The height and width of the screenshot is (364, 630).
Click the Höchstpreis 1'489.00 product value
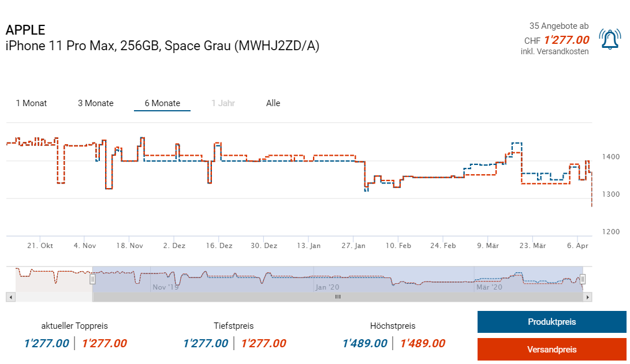click(x=365, y=344)
